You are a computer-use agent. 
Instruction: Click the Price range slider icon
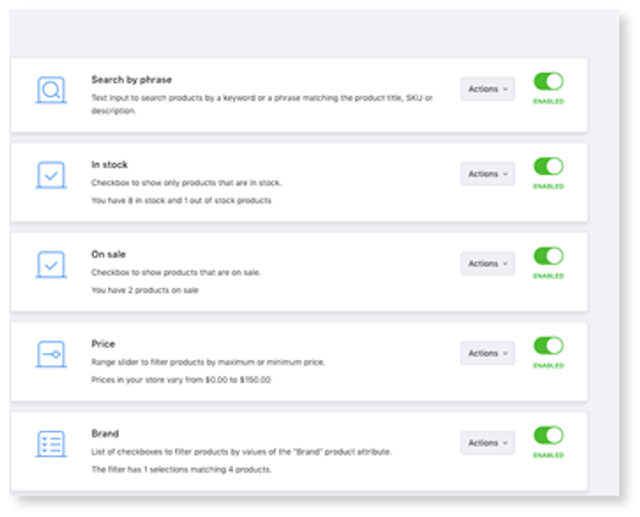click(51, 354)
